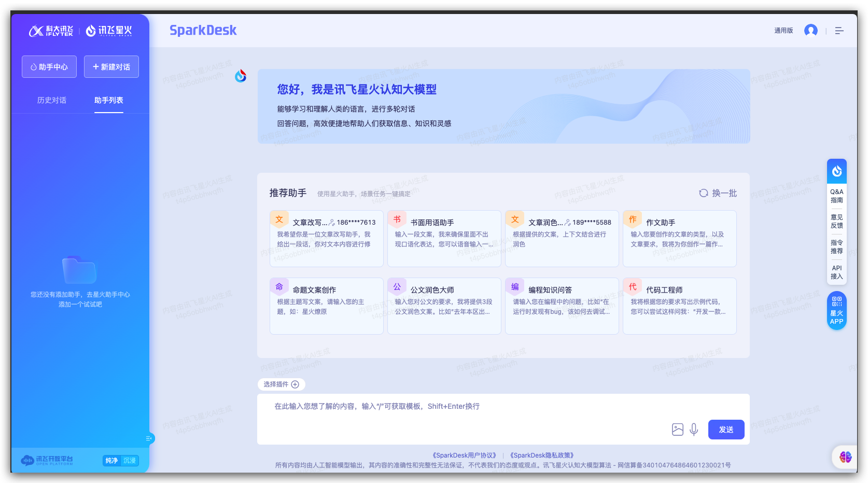Screen dimensions: 868x483
Task: Click the SparkDesk title logo
Action: tap(203, 31)
